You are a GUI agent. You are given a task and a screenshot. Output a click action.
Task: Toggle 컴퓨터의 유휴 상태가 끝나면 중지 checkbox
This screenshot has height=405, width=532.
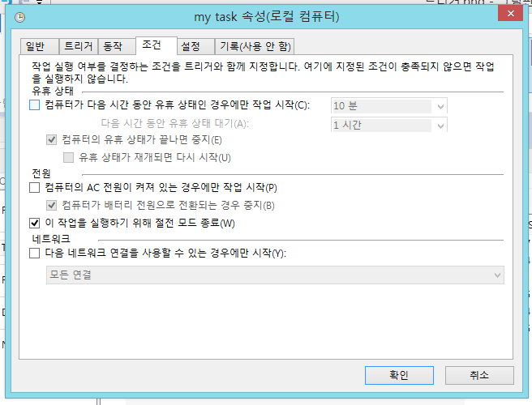(52, 140)
